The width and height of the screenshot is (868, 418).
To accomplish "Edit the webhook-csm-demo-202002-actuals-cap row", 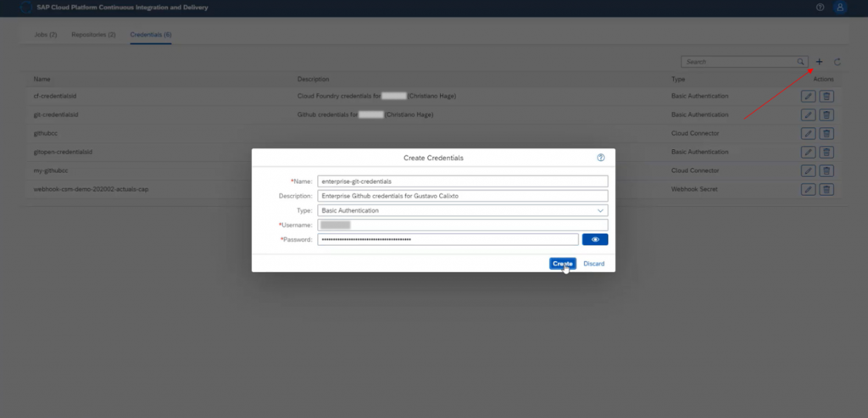I will tap(808, 189).
